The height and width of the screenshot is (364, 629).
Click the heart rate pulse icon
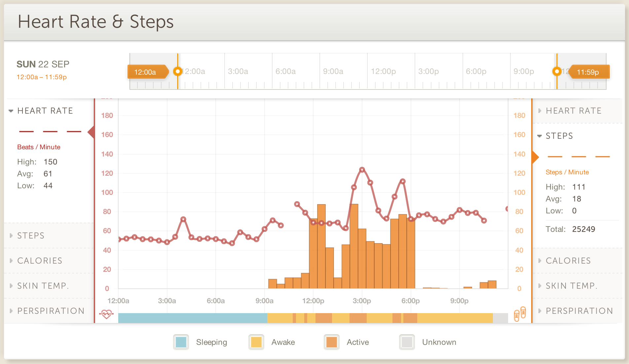[x=106, y=314]
